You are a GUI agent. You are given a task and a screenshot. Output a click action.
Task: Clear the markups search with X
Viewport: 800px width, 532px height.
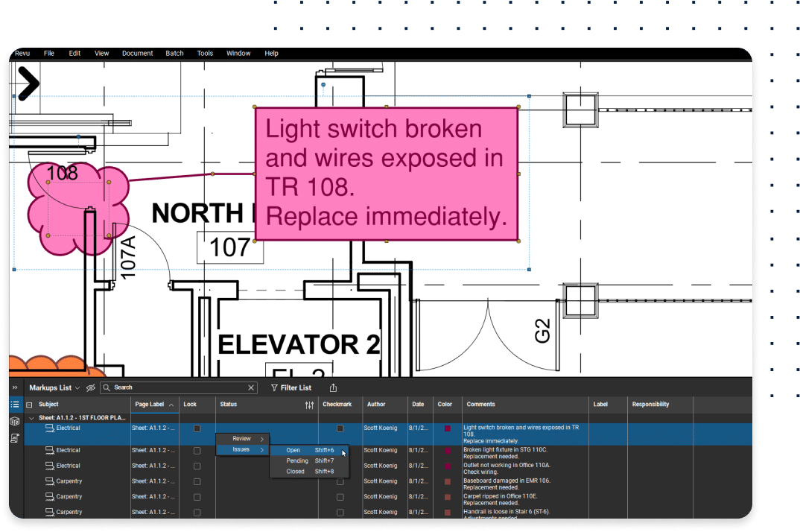(251, 387)
